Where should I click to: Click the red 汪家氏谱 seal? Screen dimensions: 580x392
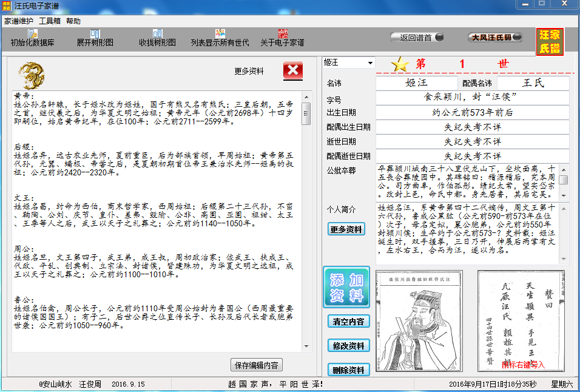(549, 41)
